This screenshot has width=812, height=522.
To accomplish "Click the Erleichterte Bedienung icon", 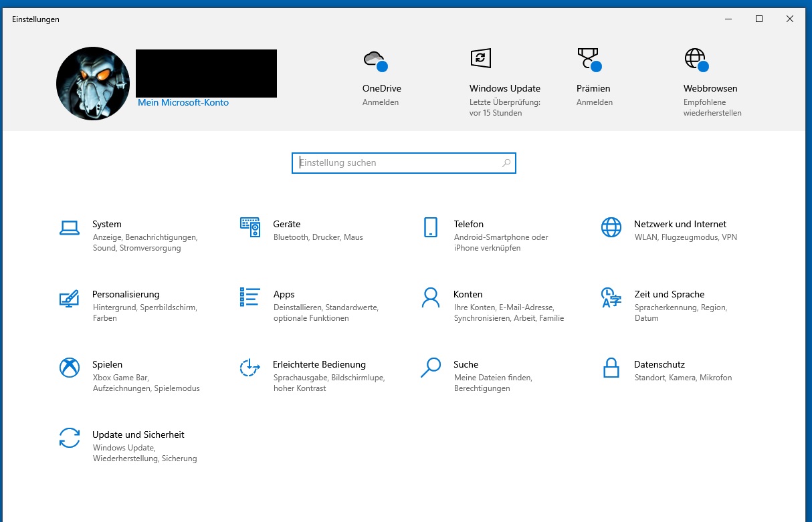I will tap(249, 368).
